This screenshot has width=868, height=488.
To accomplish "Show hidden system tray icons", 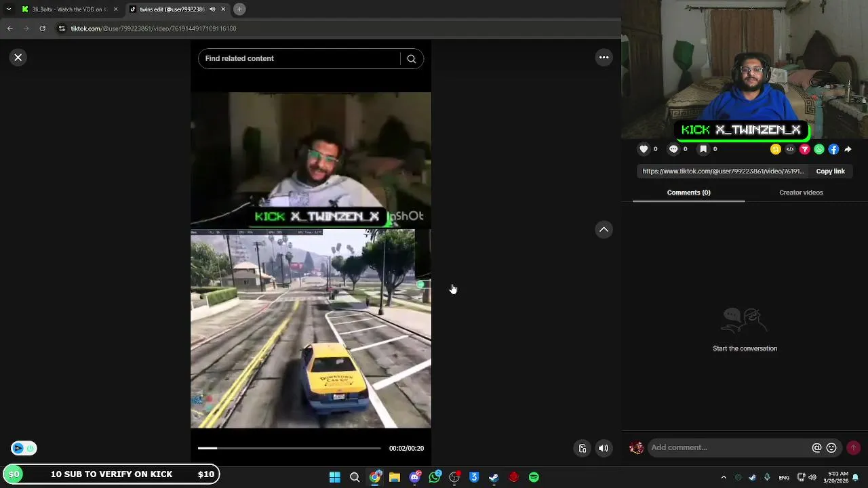I will coord(724,477).
